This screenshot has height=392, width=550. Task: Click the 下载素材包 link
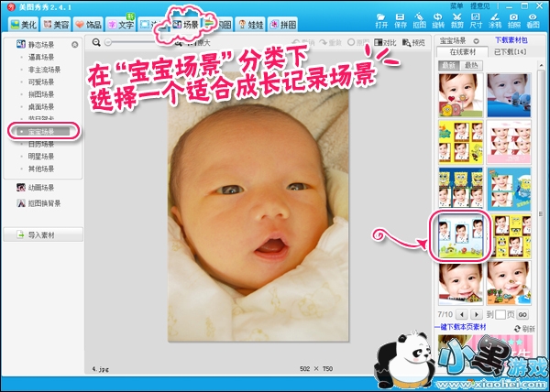tap(511, 40)
